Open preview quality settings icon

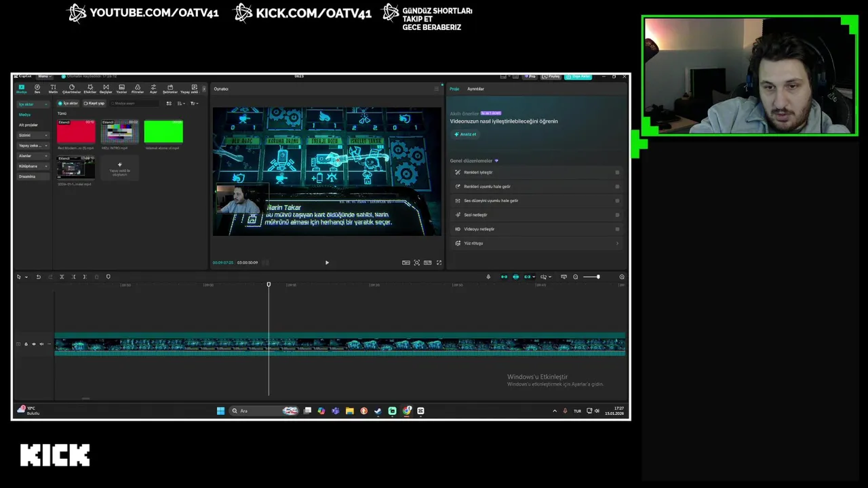point(406,262)
